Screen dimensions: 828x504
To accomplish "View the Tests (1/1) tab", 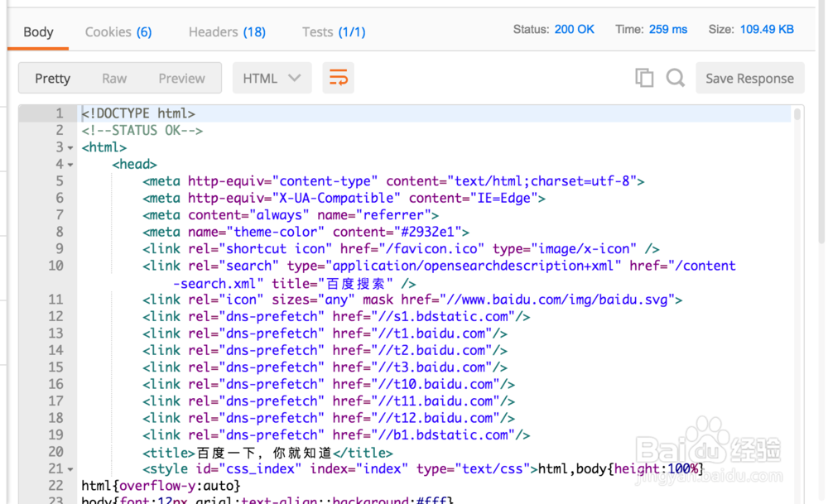I will coord(334,31).
